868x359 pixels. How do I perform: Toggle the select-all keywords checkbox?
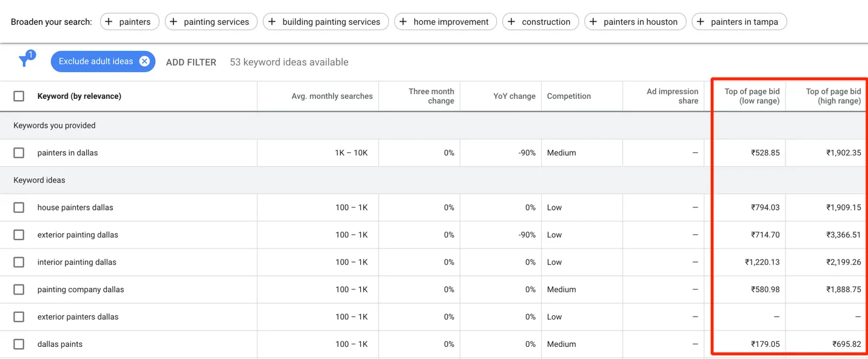(x=19, y=96)
